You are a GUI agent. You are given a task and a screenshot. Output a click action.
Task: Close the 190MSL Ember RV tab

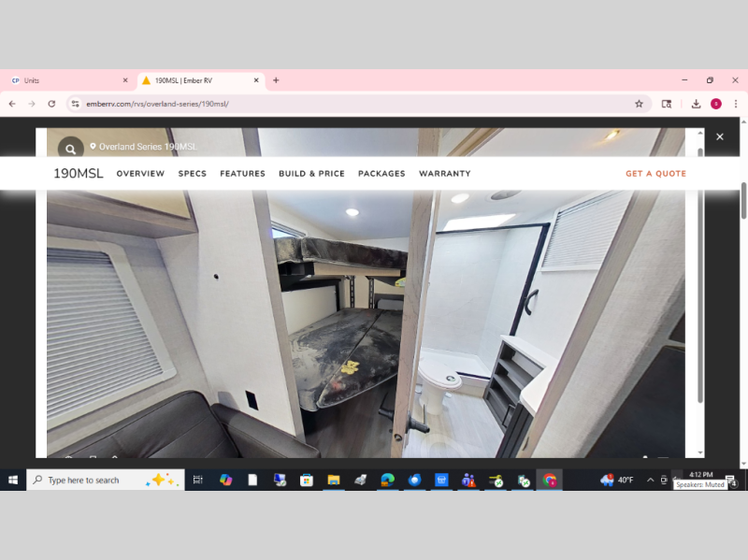click(x=256, y=80)
